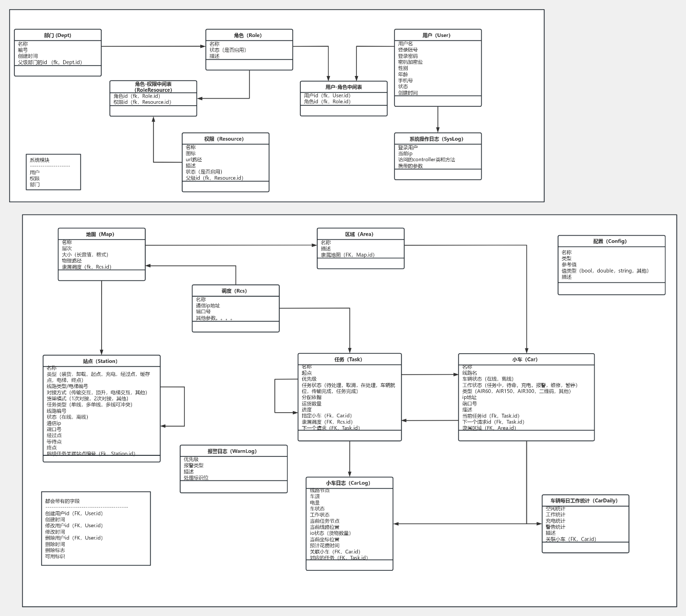Image resolution: width=686 pixels, height=616 pixels.
Task: Select the 用户 (User) entity box title
Action: [x=437, y=35]
